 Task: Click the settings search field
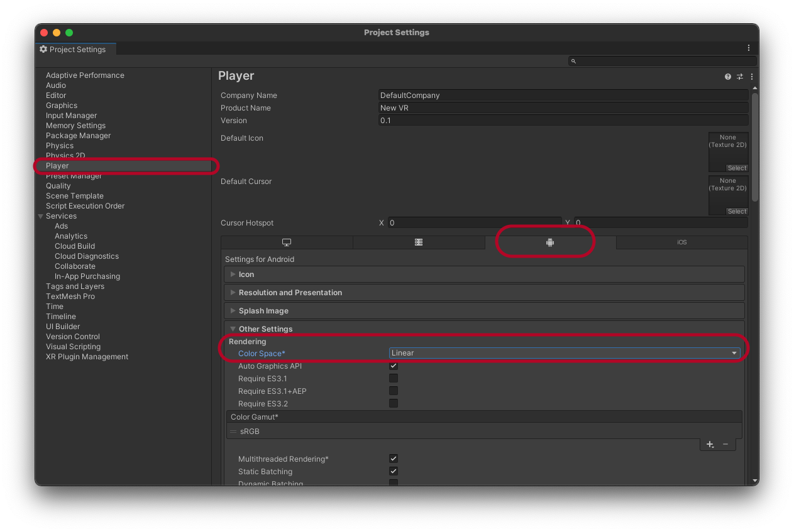pos(663,61)
